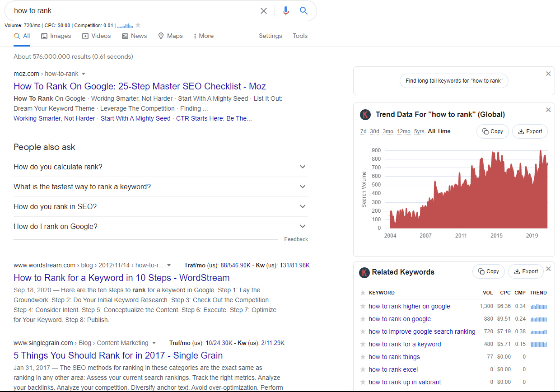The image size is (560, 392).
Task: Open WordStream 'How to Rank for a Keyword' result
Action: point(121,278)
